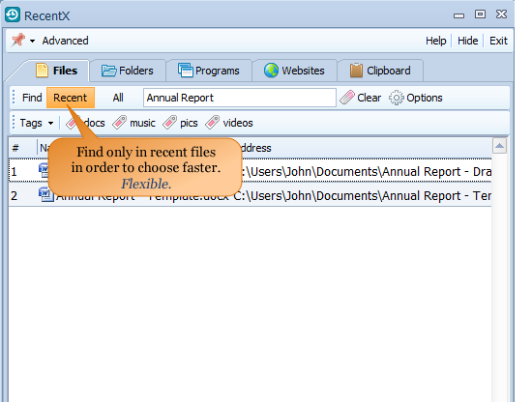Minimize the RecentX window

(x=458, y=14)
